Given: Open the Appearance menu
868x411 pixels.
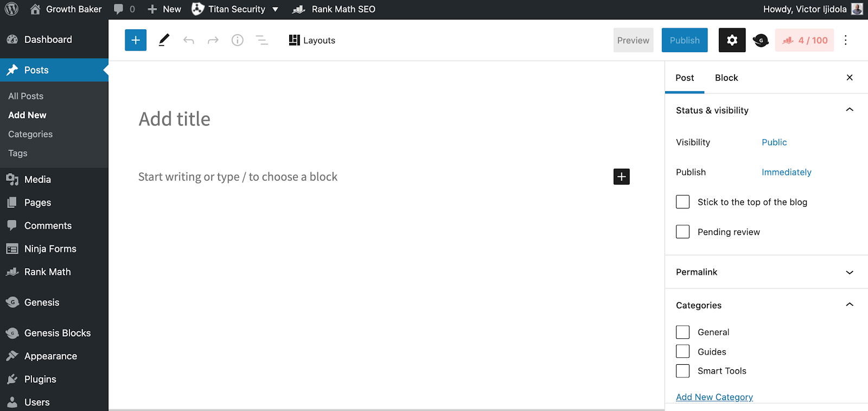Looking at the screenshot, I should 54,356.
